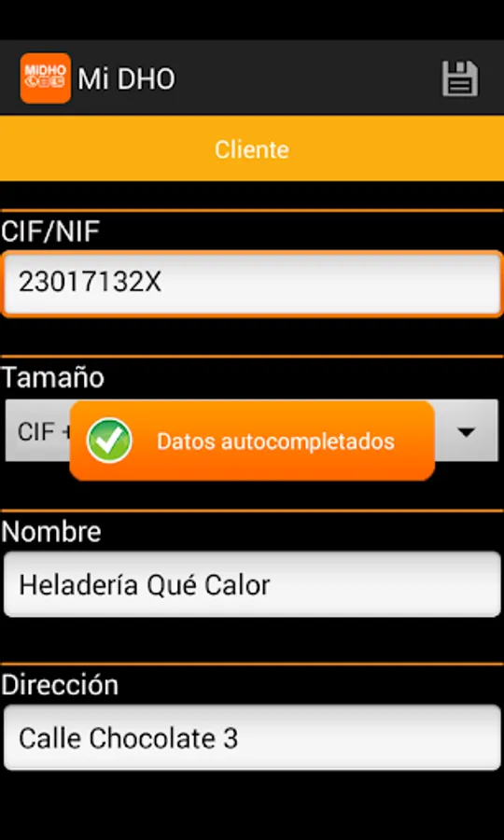
Task: Edit the Nombre field Heladería Qué Calor
Action: (x=252, y=585)
